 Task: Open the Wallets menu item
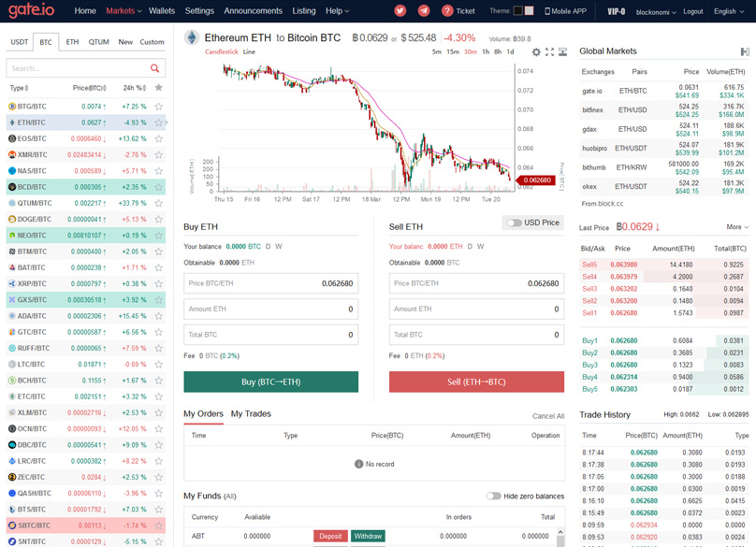(x=162, y=10)
